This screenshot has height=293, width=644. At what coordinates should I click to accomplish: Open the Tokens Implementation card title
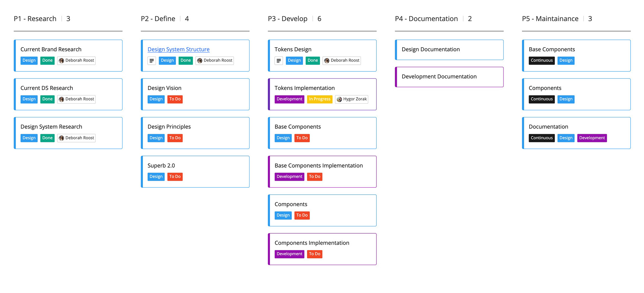[x=305, y=88]
